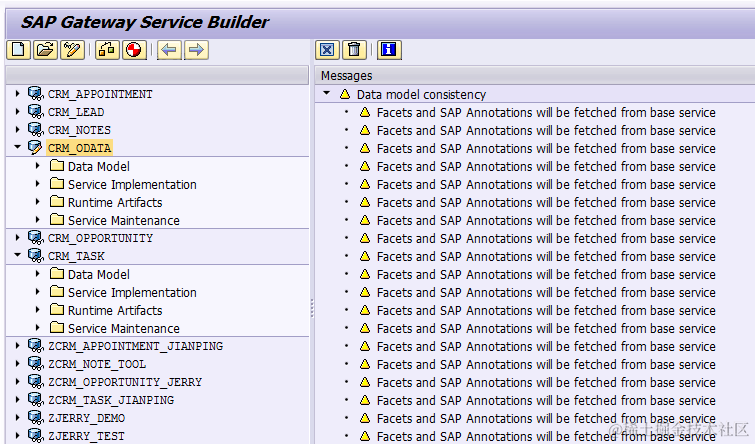Close the Messages panel with X icon
Image resolution: width=755 pixels, height=444 pixels.
pyautogui.click(x=327, y=50)
